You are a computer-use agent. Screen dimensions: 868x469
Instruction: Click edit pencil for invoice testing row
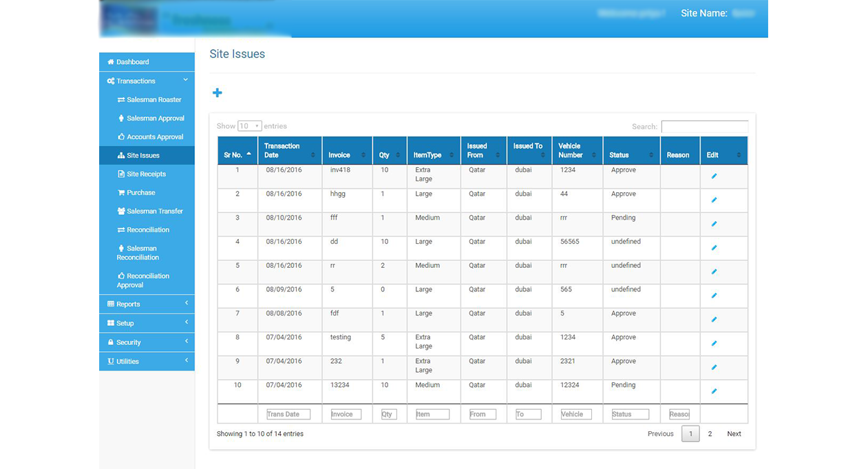[x=714, y=344]
